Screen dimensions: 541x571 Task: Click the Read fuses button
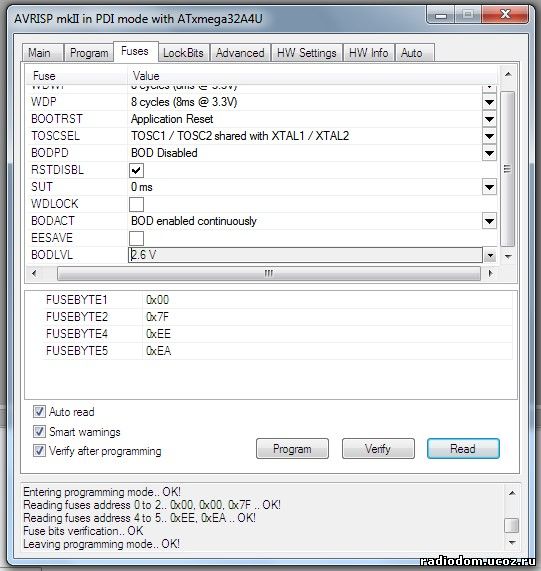463,449
